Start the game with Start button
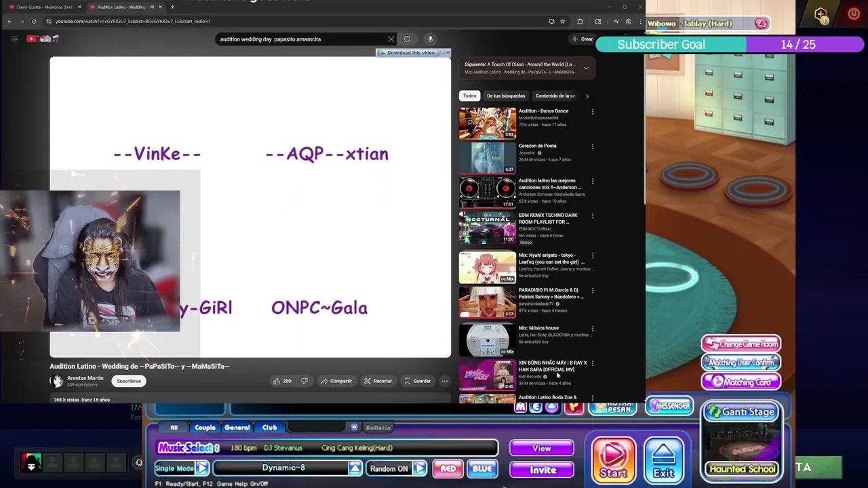The height and width of the screenshot is (488, 868). tap(613, 460)
